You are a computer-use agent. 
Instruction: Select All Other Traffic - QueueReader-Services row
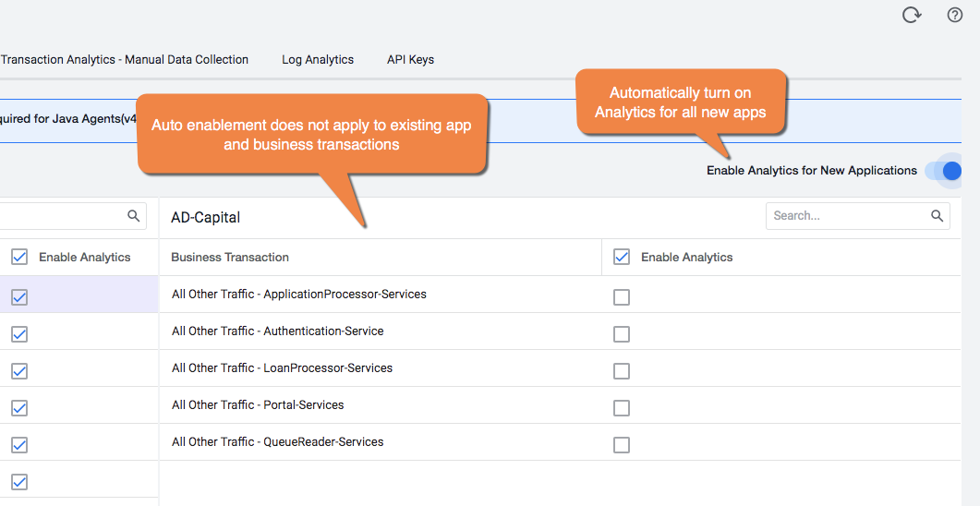pos(560,442)
